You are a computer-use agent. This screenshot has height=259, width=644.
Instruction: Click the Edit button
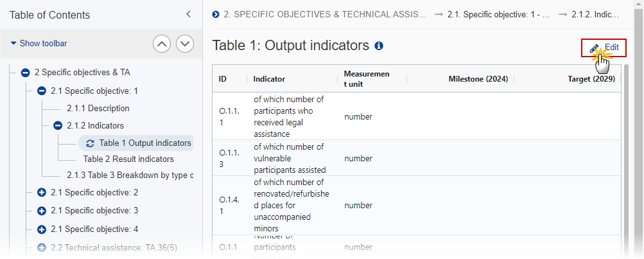[x=604, y=48]
